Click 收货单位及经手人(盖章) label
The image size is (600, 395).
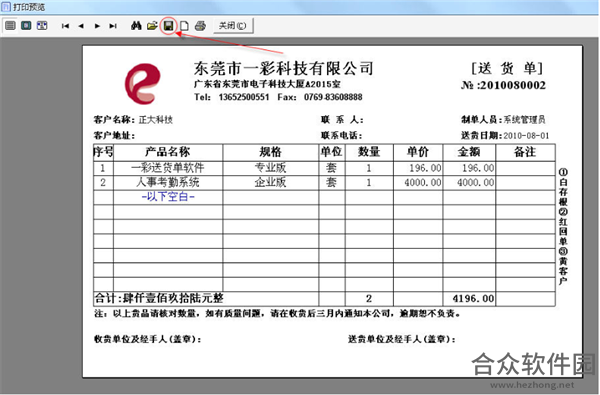point(148,339)
